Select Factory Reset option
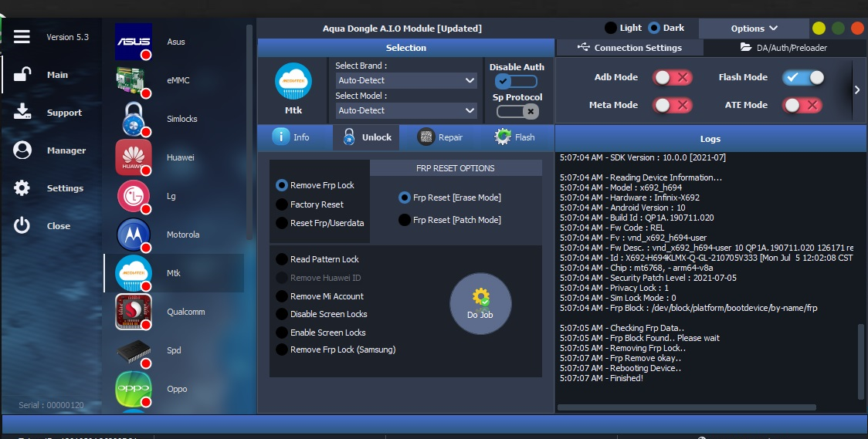 tap(310, 204)
